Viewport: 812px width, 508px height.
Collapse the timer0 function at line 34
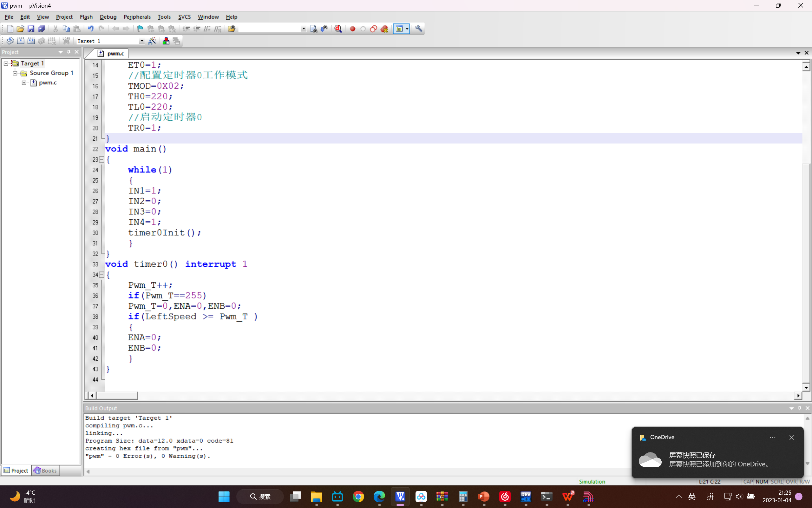pos(102,275)
